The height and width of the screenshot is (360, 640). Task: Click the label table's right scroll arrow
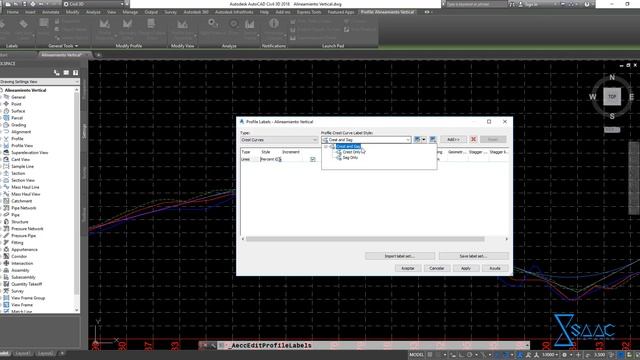pos(507,239)
